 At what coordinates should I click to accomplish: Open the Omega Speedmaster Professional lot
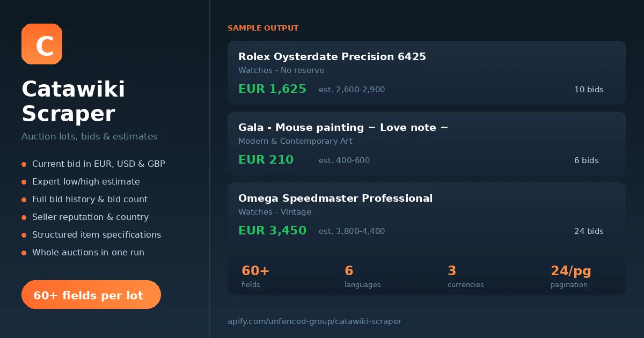coord(335,198)
